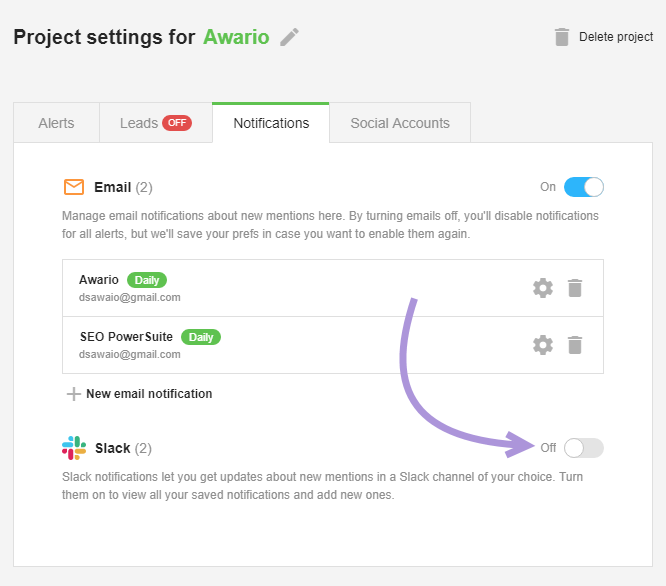Click dsawaio@gmail.com under Awario
The width and height of the screenshot is (666, 586).
130,297
